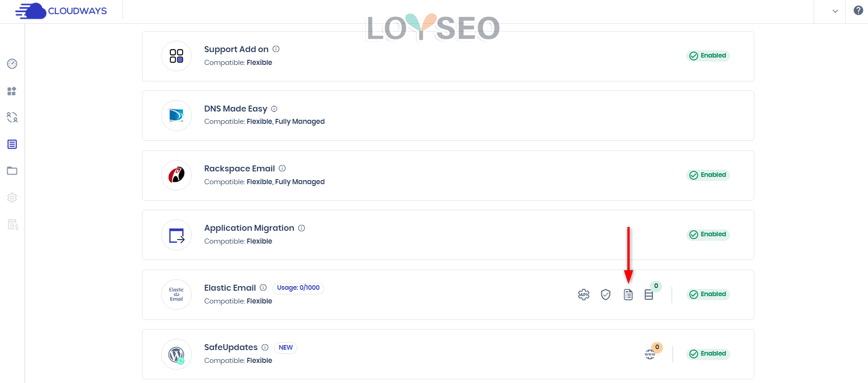Click the 0 count badge on Elastic Email
Screen dimensions: 868x383
[x=656, y=286]
